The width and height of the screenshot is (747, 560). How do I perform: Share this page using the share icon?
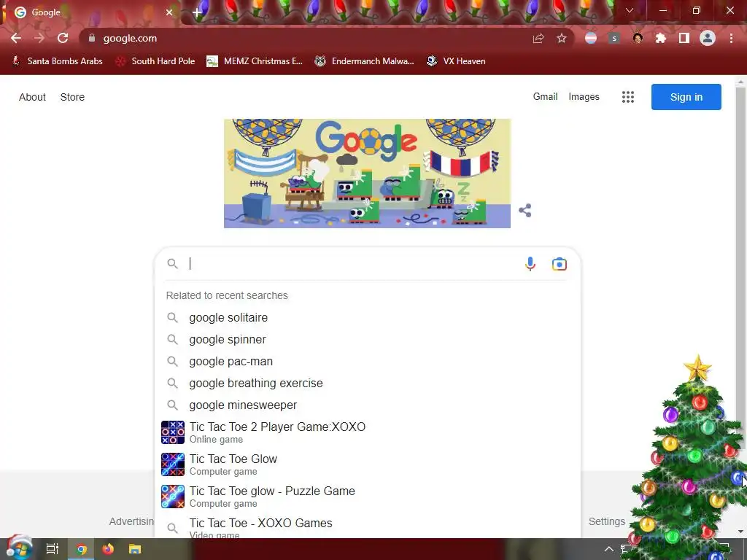(x=538, y=38)
